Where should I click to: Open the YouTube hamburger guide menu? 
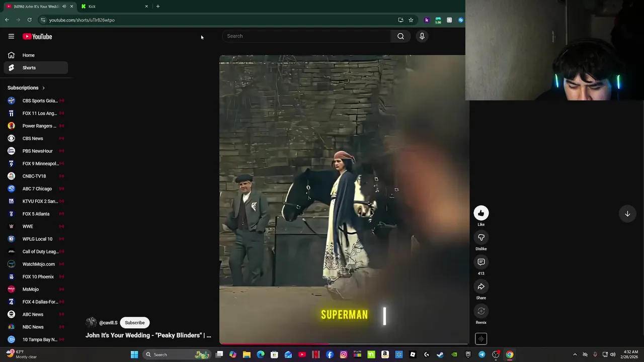(11, 36)
